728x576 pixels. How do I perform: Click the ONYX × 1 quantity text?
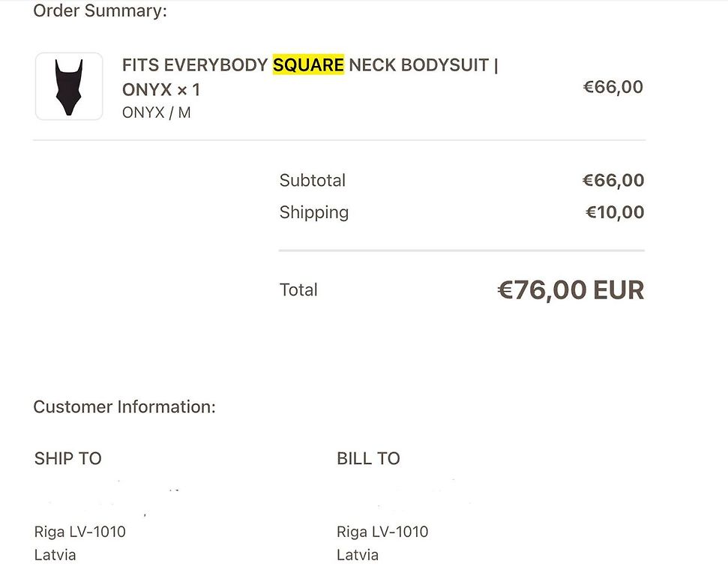[x=161, y=90]
